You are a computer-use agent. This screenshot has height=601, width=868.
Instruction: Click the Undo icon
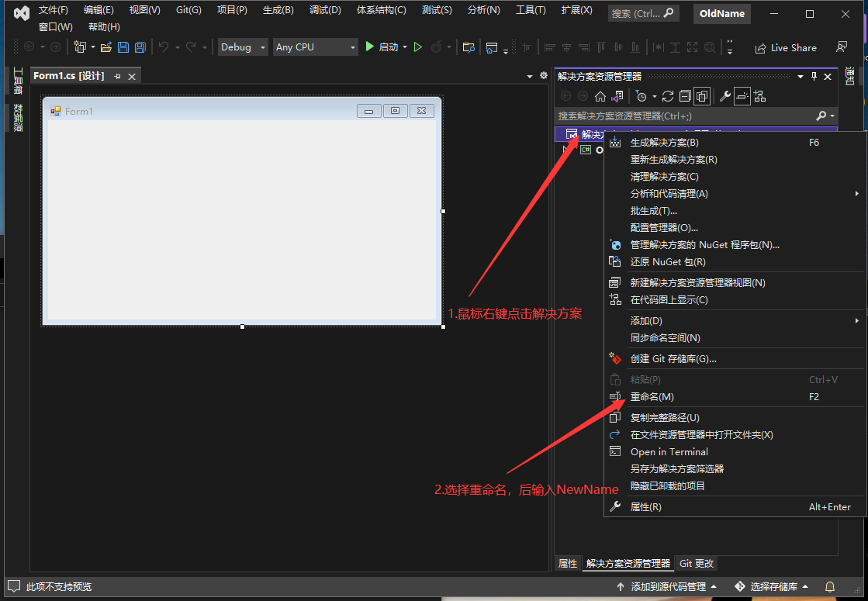(x=164, y=47)
